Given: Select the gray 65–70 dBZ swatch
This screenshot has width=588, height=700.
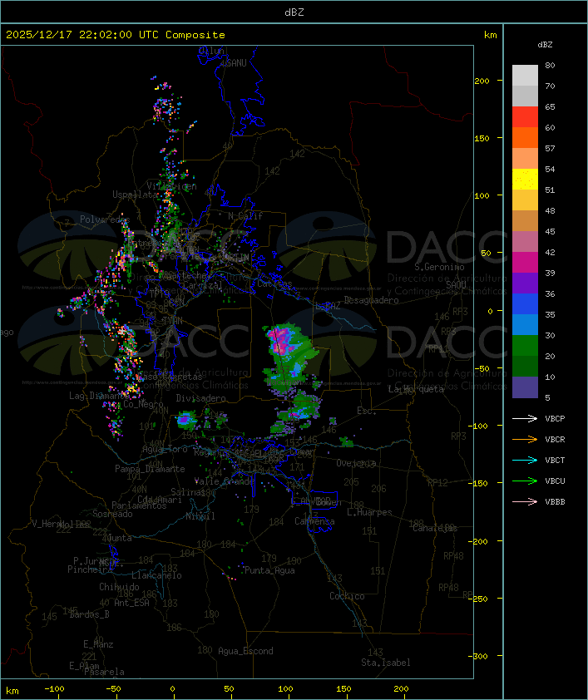Looking at the screenshot, I should 525,96.
